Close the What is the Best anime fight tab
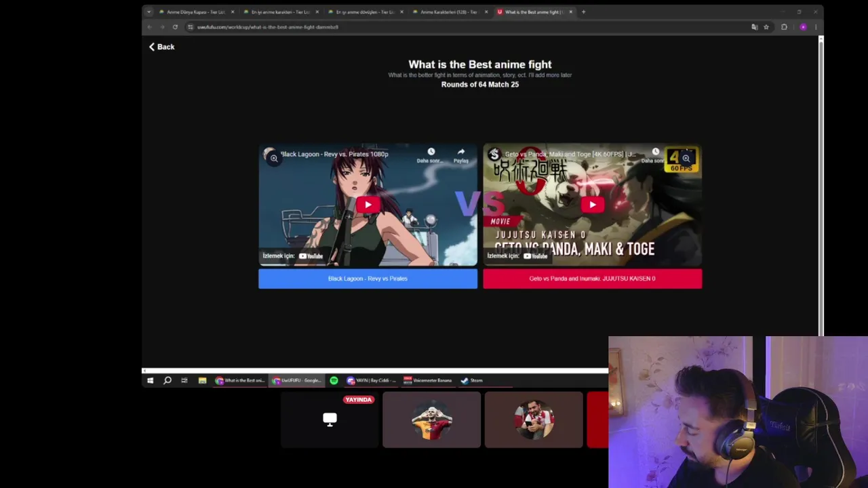Image resolution: width=868 pixels, height=488 pixels. [x=571, y=12]
